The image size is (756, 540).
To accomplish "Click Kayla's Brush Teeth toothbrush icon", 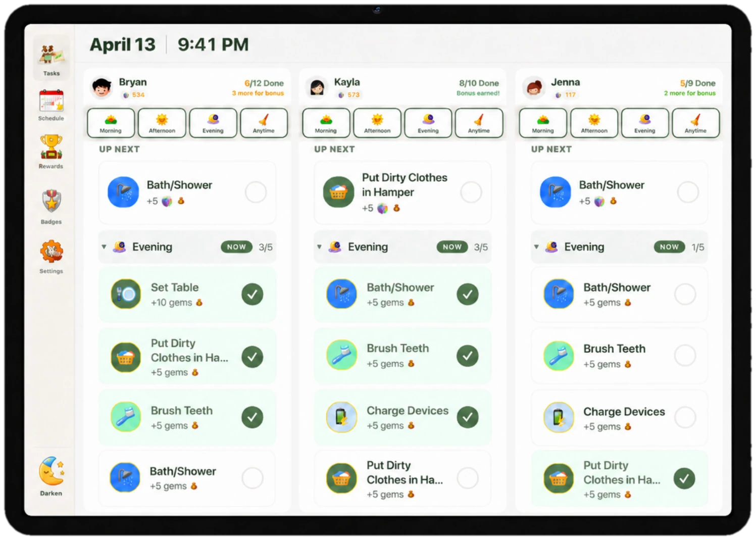I will click(342, 355).
